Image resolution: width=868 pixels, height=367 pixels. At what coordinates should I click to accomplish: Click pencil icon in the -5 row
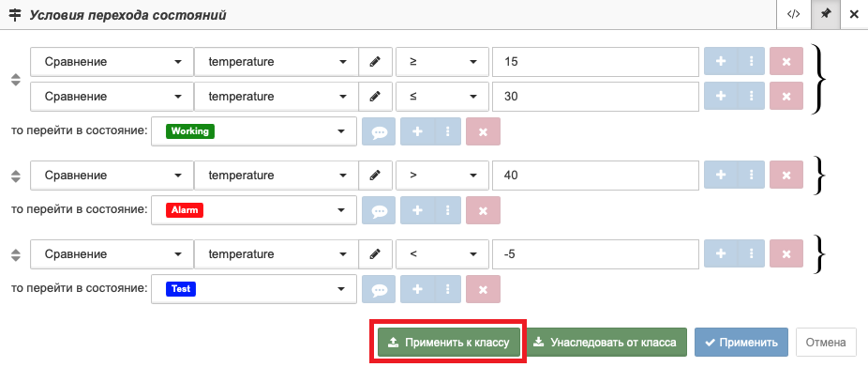[375, 254]
